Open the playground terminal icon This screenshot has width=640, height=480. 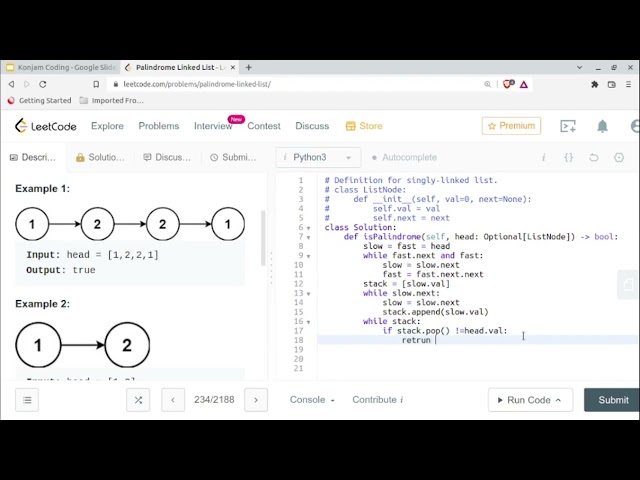[x=568, y=126]
